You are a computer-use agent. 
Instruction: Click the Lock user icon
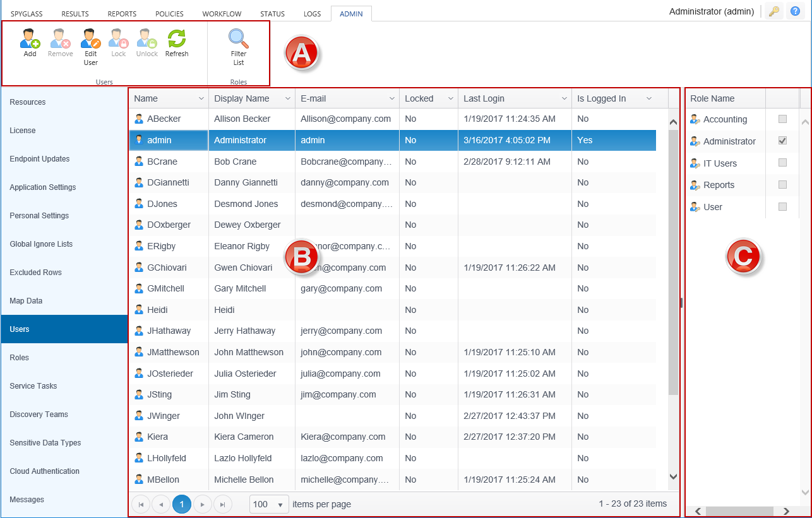(119, 40)
